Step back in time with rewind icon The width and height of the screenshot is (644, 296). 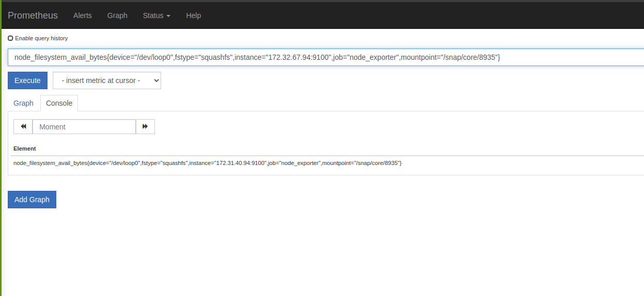[x=23, y=126]
